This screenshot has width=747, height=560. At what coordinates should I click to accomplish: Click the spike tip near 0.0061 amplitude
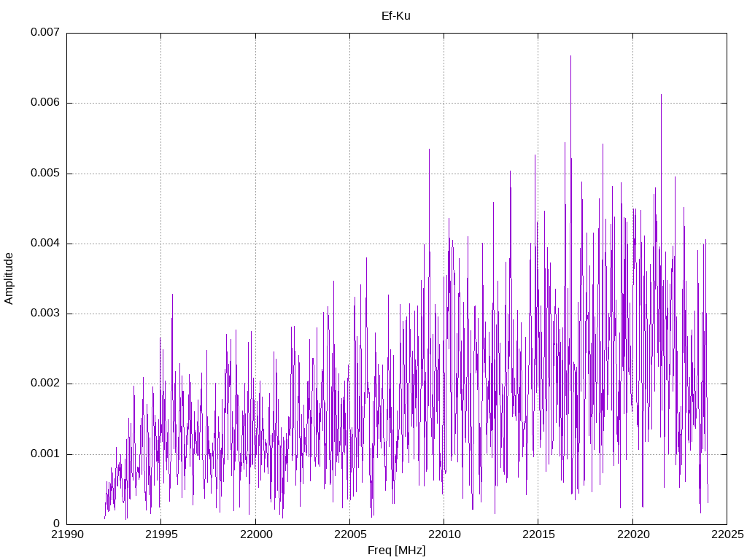pos(661,95)
